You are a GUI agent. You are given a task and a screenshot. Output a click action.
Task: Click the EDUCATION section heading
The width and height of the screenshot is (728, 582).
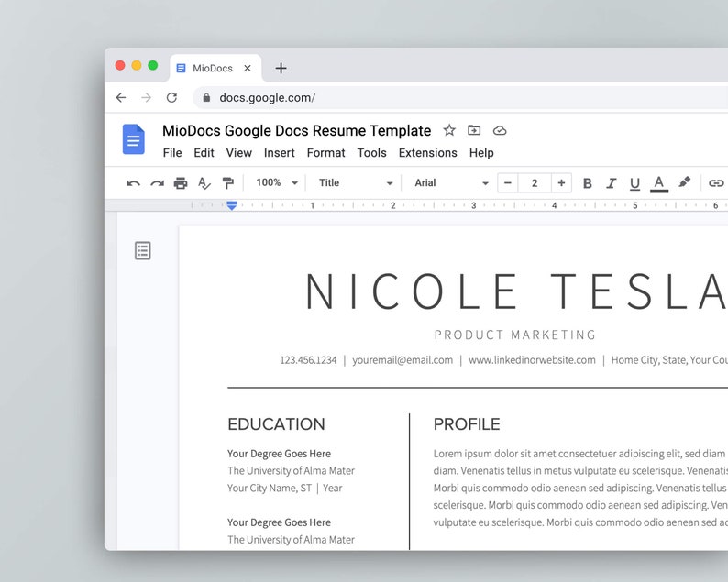(x=276, y=424)
